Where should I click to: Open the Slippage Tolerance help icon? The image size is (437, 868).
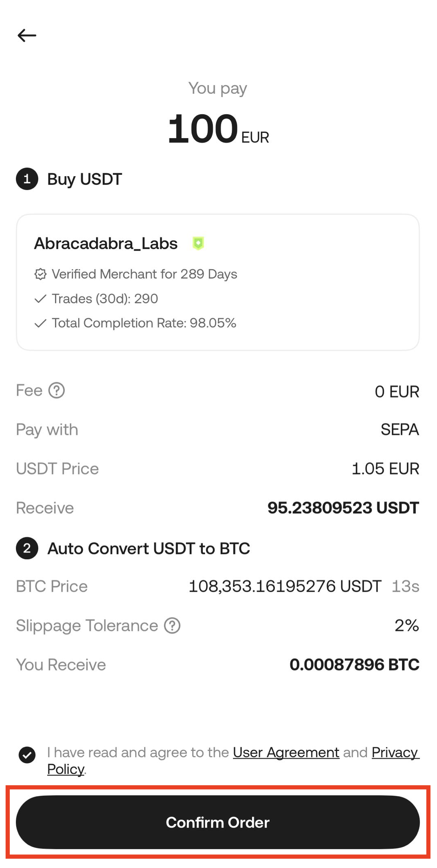[x=172, y=625]
